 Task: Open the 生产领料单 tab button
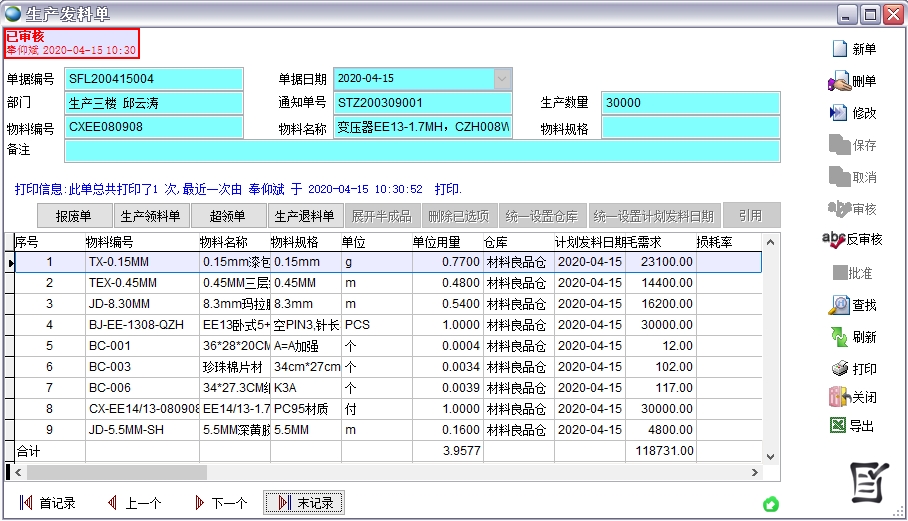(150, 215)
